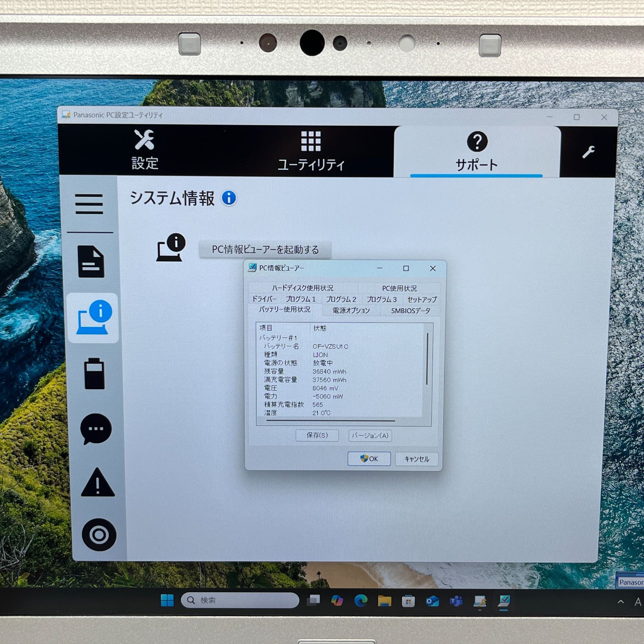Open the PC使用状況 tab
Screen dimensions: 644x644
399,288
